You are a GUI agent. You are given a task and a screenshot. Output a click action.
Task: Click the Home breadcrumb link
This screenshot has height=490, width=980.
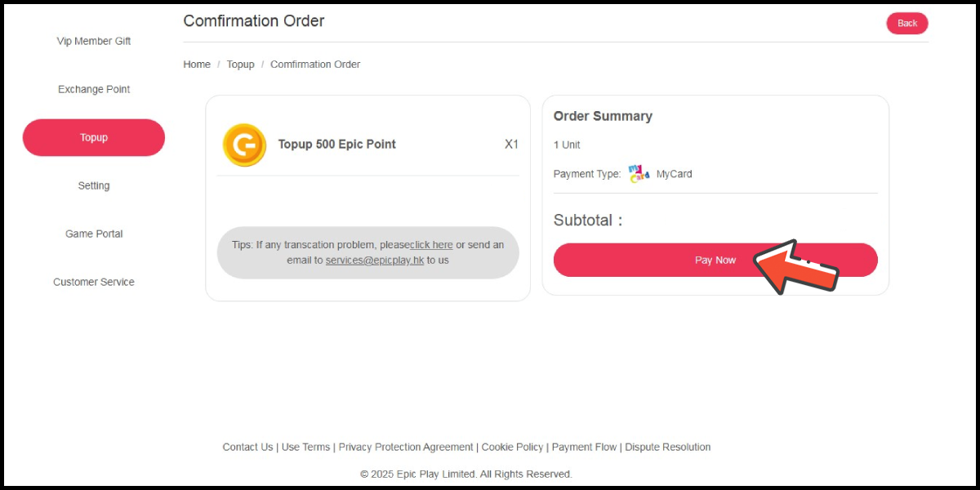coord(197,65)
